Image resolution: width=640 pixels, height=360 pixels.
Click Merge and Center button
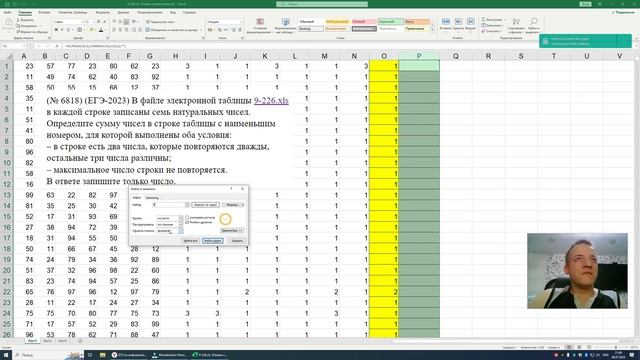[173, 30]
